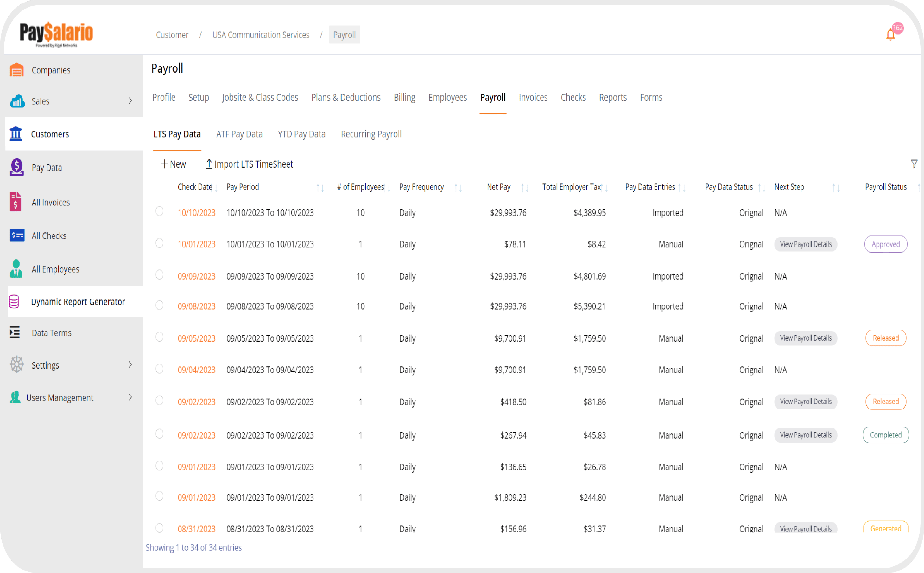Open the YTD Pay Data subtab
The height and width of the screenshot is (573, 924).
coord(301,134)
